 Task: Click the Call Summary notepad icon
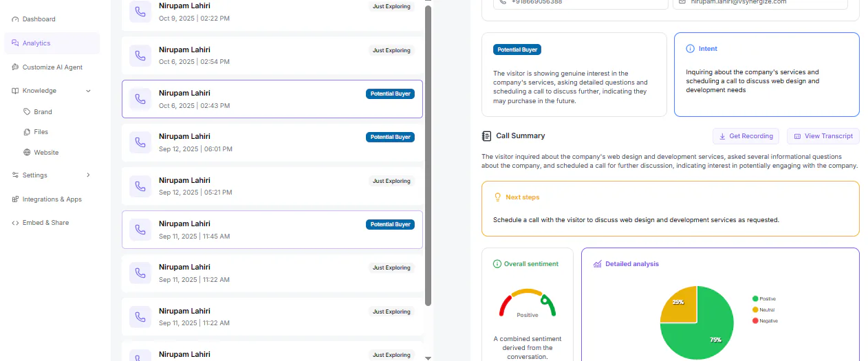pyautogui.click(x=486, y=136)
